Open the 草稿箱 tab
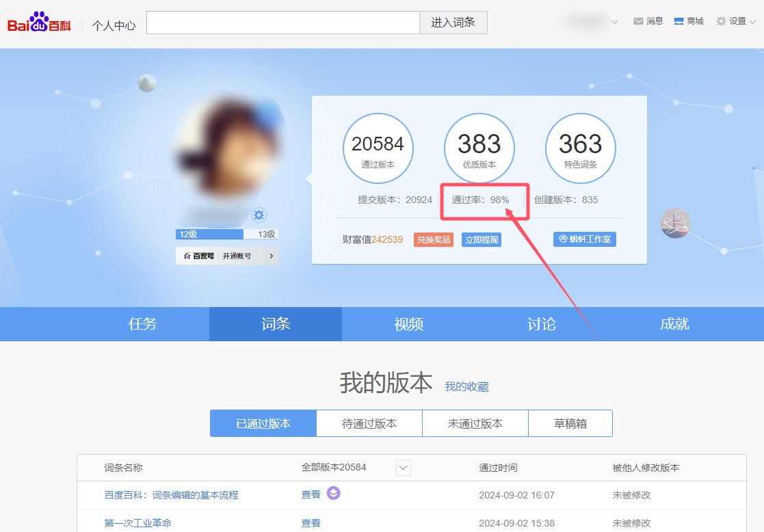This screenshot has width=764, height=532. (570, 423)
